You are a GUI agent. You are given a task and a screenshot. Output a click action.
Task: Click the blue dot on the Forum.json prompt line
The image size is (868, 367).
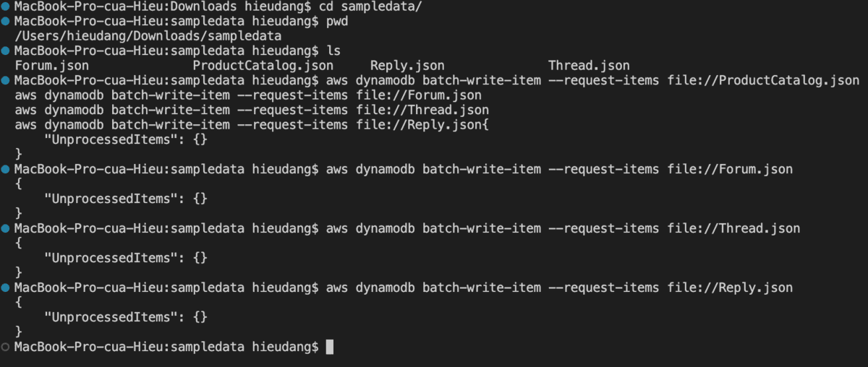pyautogui.click(x=6, y=169)
